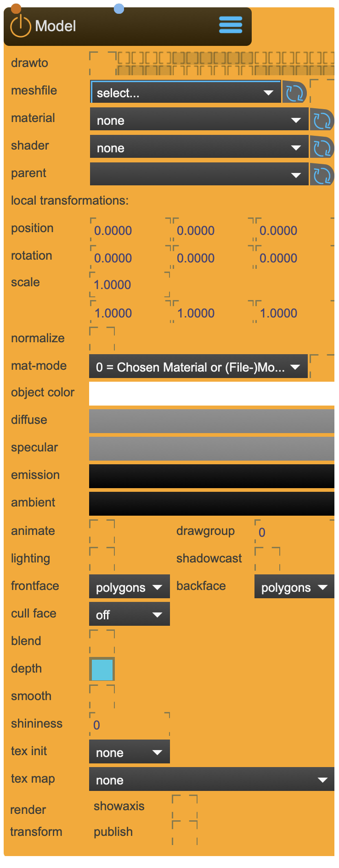Click the object color white swatch
The height and width of the screenshot is (868, 339).
coord(211,394)
